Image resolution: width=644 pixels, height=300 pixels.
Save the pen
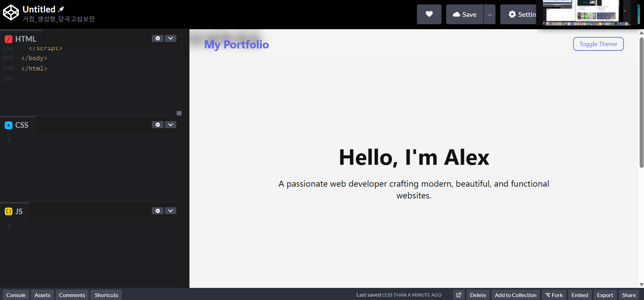[x=465, y=14]
